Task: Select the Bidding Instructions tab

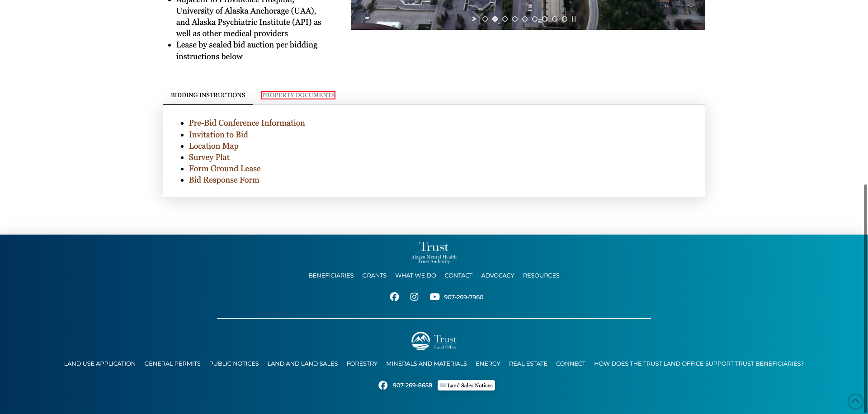Action: [208, 95]
